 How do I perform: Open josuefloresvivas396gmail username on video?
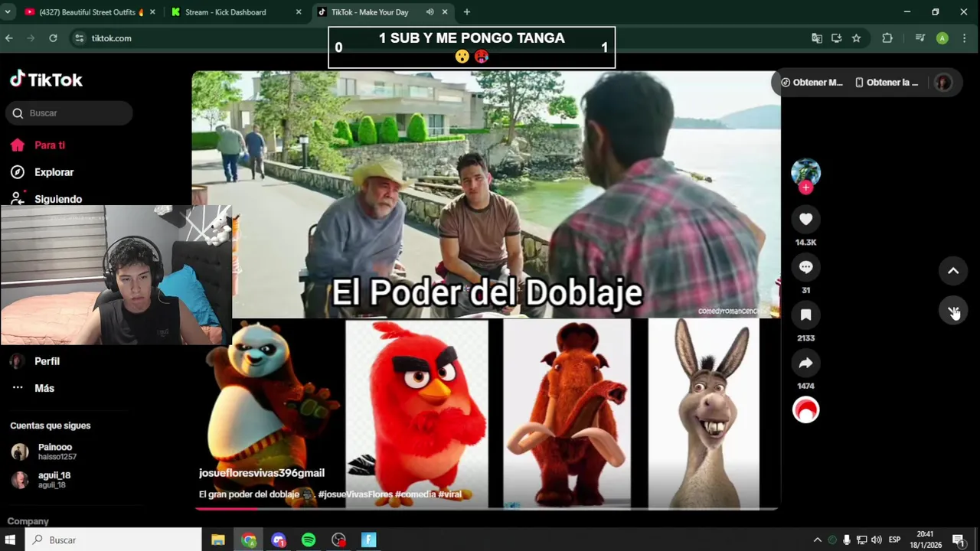pos(262,473)
